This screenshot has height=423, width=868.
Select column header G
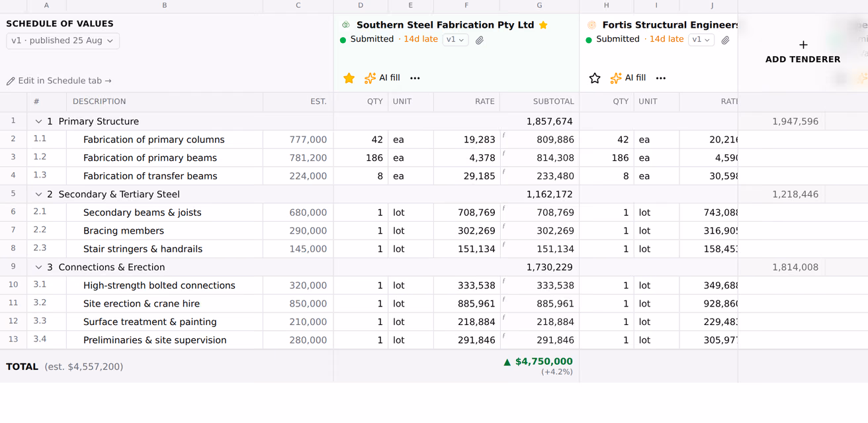539,5
